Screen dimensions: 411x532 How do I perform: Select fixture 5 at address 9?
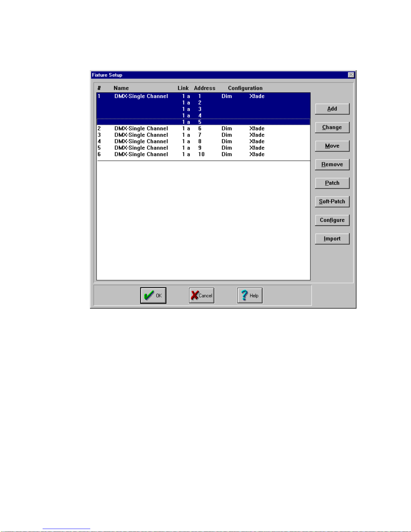(203, 148)
